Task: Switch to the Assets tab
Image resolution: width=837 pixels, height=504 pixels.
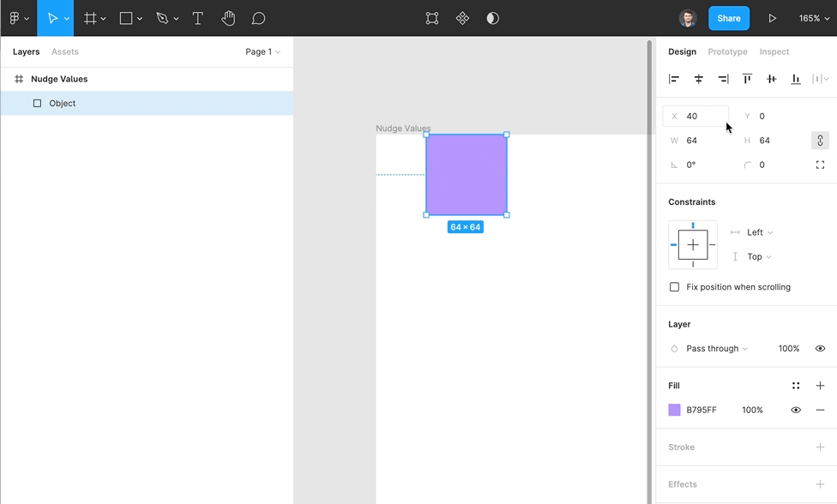Action: 65,51
